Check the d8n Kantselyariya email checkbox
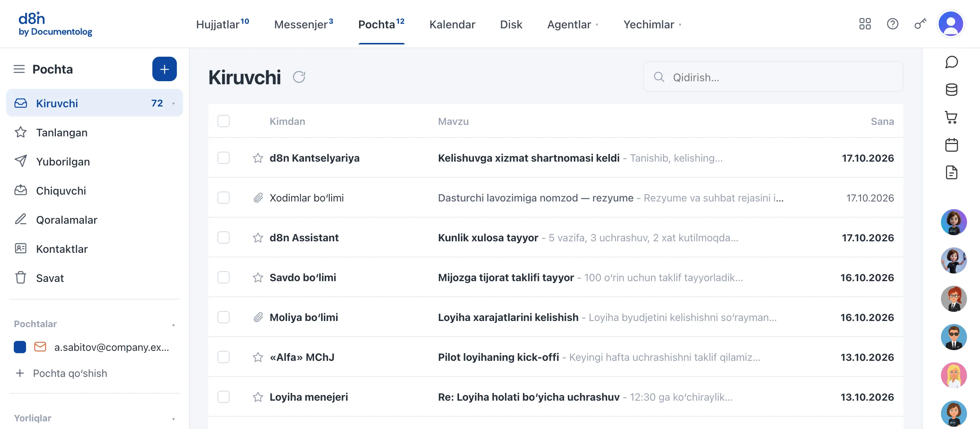This screenshot has width=980, height=429. point(224,158)
